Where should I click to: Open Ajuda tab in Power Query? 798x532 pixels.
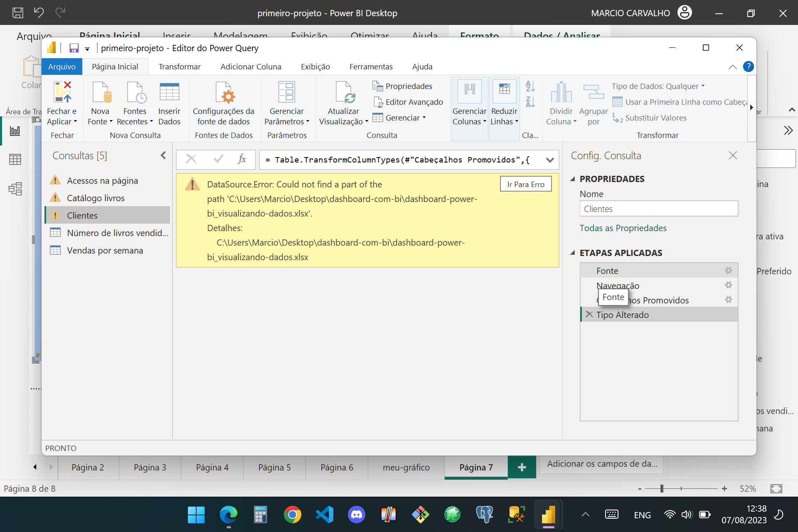click(422, 66)
